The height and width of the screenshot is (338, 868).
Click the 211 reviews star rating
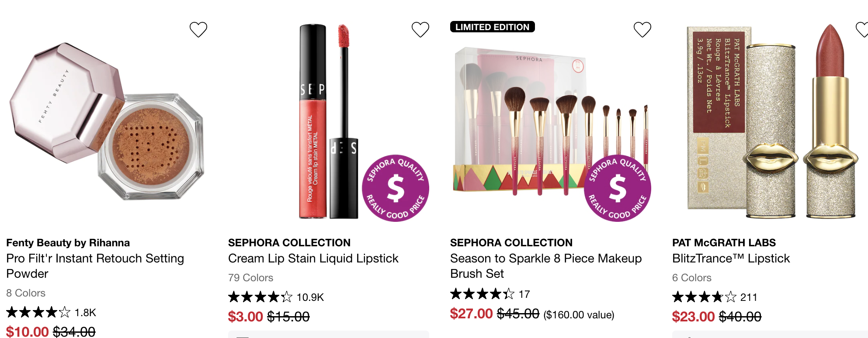tap(715, 297)
